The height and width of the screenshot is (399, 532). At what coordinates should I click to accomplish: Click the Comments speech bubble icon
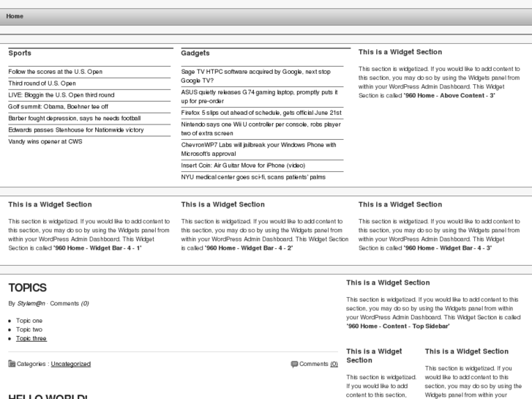294,364
